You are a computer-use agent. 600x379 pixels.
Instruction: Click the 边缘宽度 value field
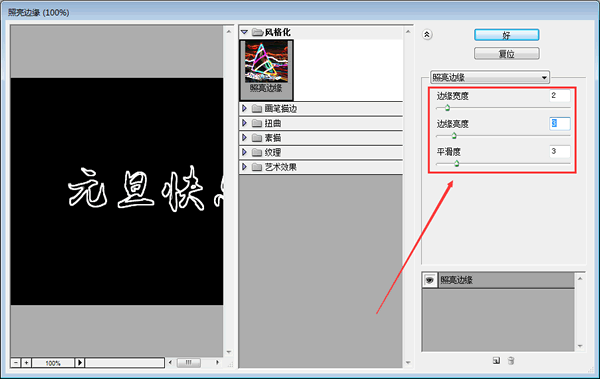[x=560, y=95]
